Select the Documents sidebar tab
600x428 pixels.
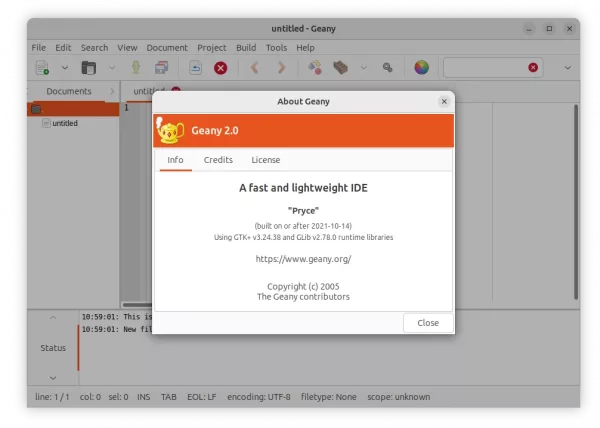(x=69, y=91)
